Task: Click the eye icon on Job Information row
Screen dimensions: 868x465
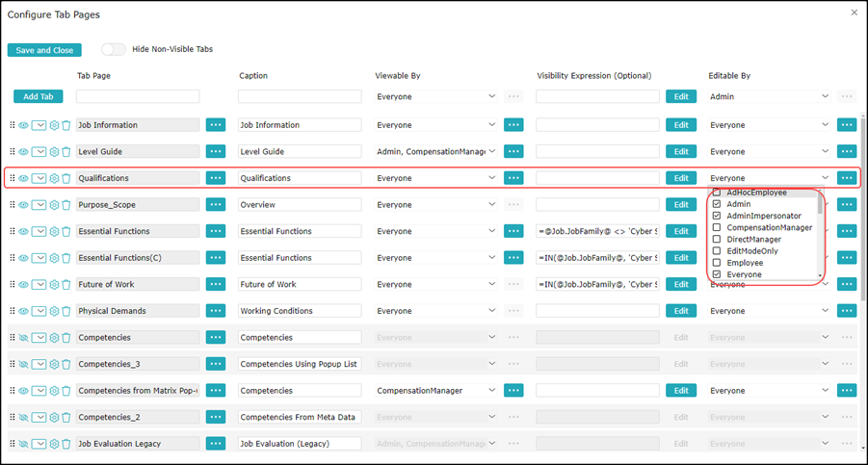Action: (x=23, y=125)
